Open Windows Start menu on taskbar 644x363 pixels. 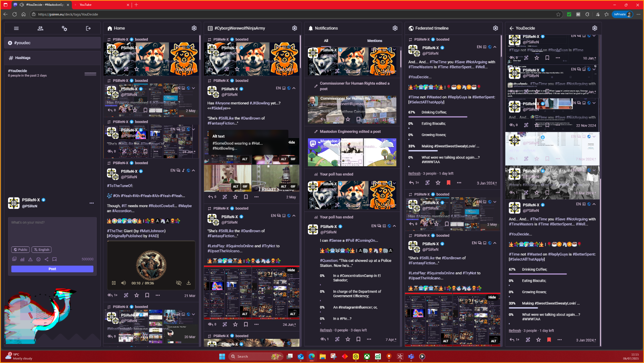pyautogui.click(x=222, y=357)
